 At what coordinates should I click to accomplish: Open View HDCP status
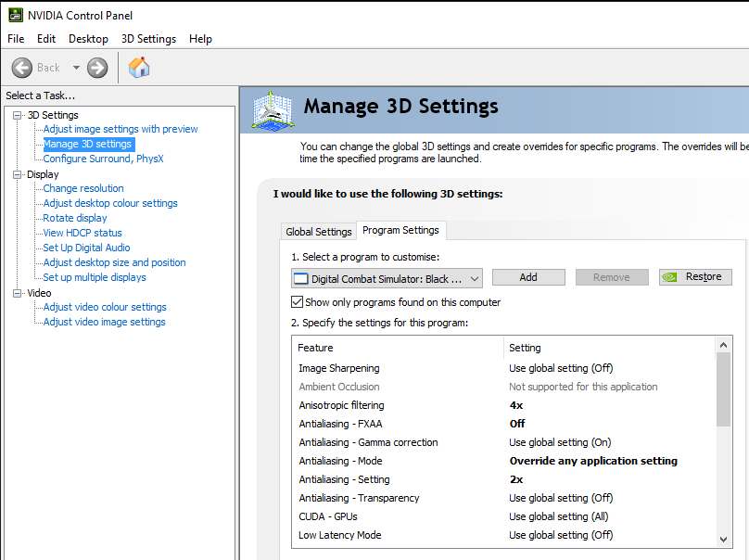point(83,233)
